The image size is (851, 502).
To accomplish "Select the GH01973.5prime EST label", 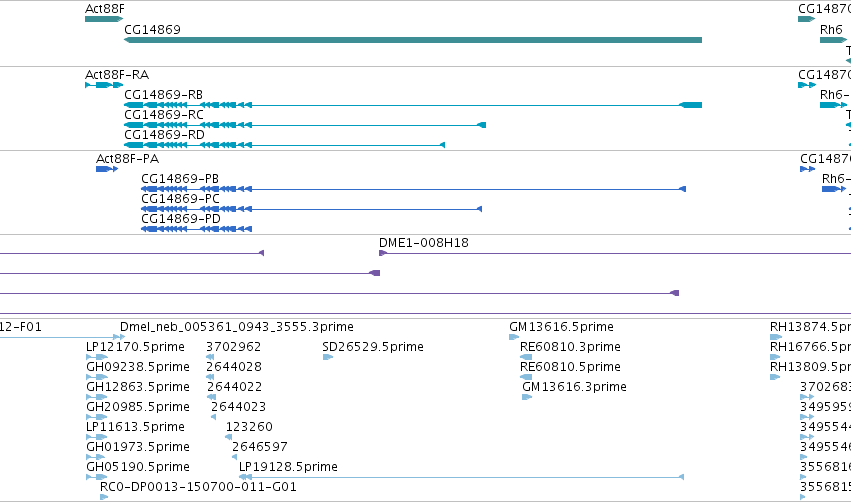I will tap(138, 447).
